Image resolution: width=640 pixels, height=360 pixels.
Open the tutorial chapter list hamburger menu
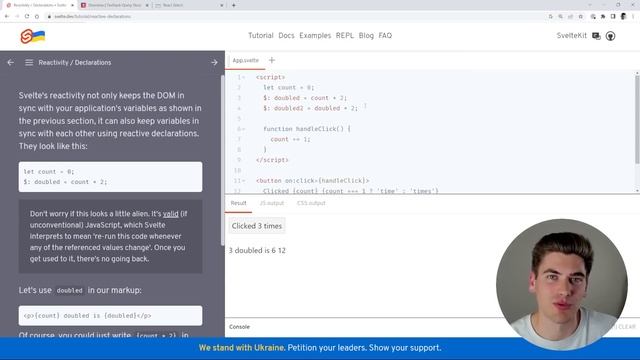[x=29, y=62]
